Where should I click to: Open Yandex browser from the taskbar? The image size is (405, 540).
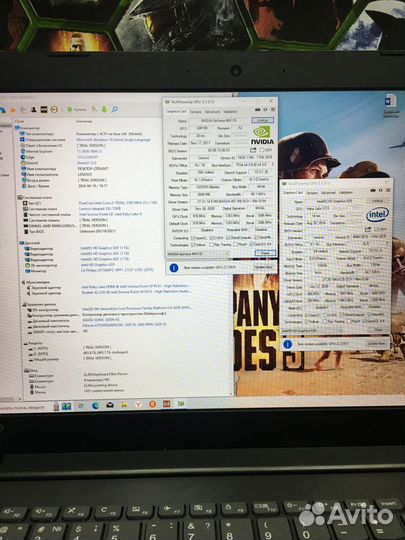click(138, 405)
